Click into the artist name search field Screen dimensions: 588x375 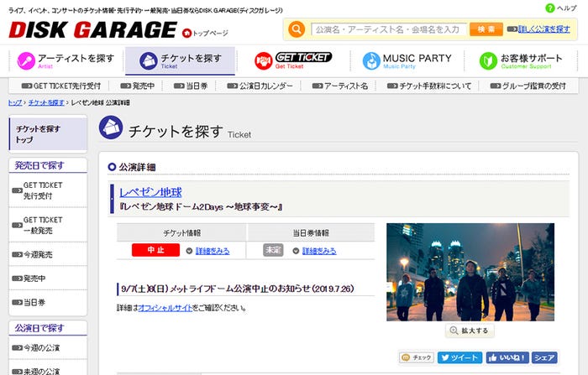pos(388,29)
